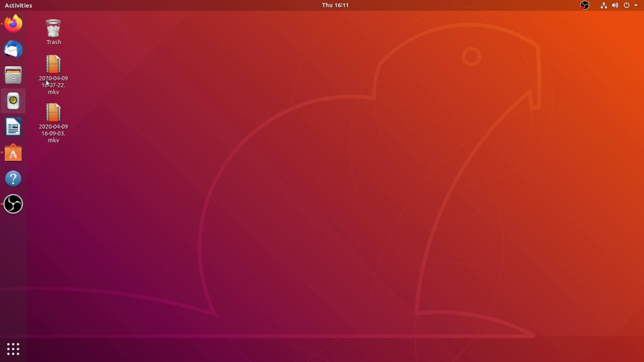Open the Thu 16:11 clock calendar
The height and width of the screenshot is (362, 644).
(335, 5)
